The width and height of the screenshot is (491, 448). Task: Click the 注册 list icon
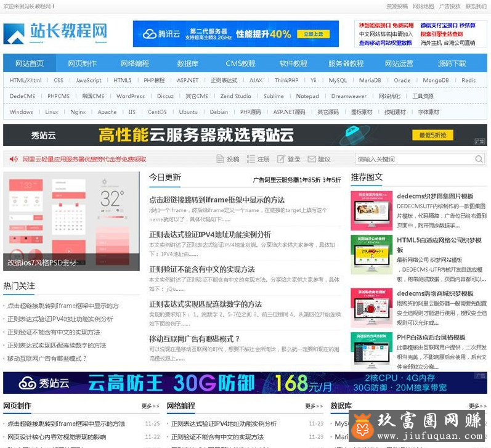click(x=251, y=159)
